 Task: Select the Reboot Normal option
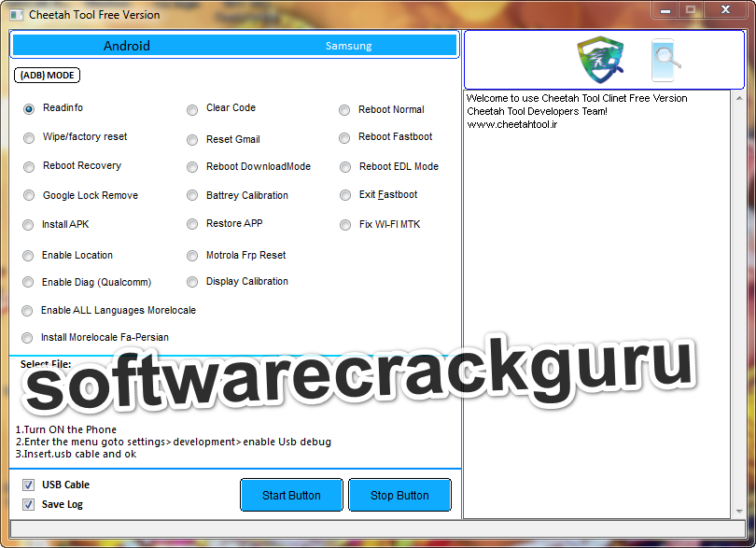point(344,110)
